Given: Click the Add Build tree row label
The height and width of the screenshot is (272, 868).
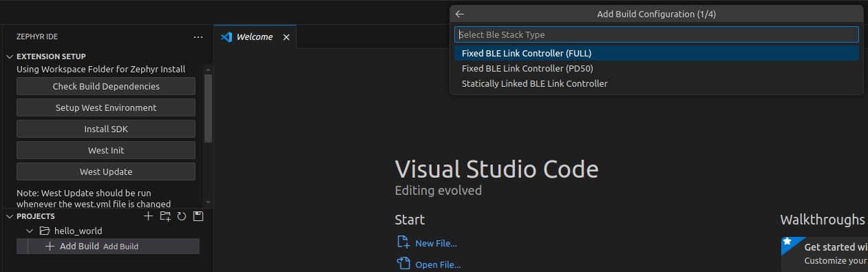Looking at the screenshot, I should pos(79,246).
